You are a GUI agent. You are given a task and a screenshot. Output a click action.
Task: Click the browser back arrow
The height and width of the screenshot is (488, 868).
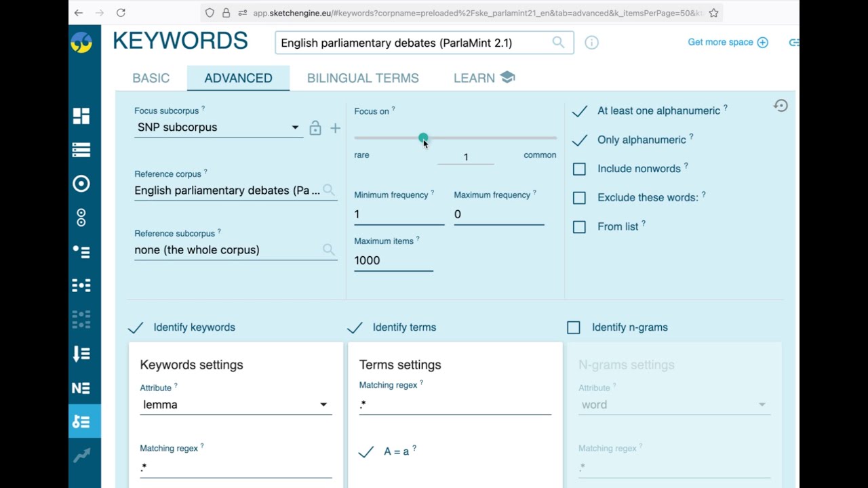pyautogui.click(x=79, y=12)
